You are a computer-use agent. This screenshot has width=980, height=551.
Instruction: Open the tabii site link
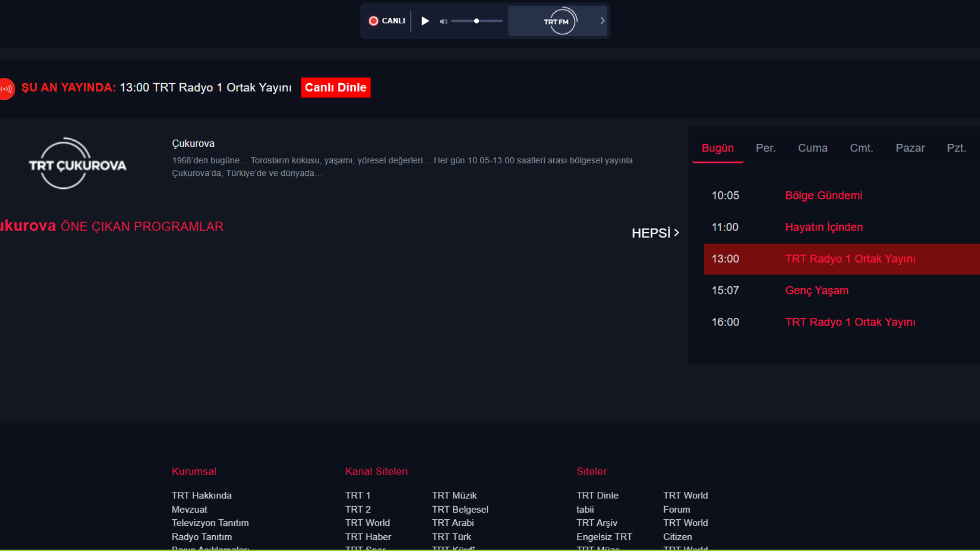point(585,509)
